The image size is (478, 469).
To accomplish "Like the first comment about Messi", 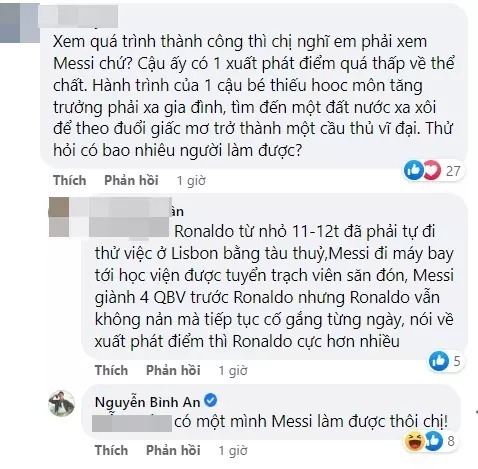I will point(70,180).
